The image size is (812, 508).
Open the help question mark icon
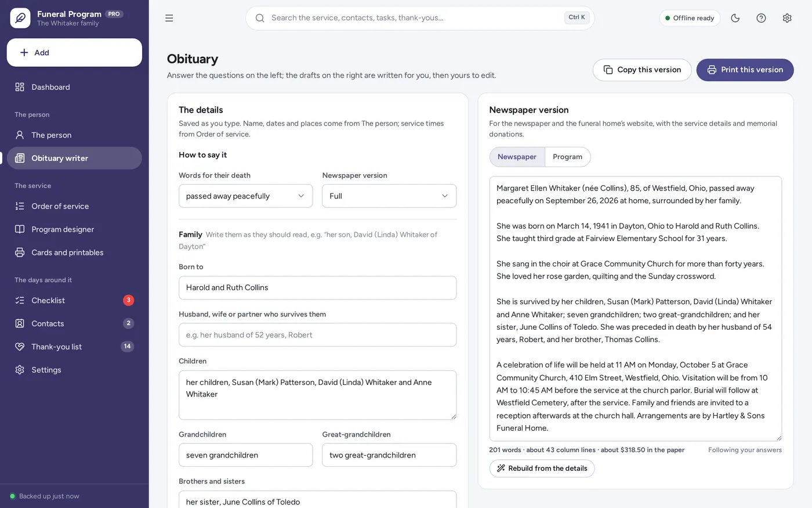point(762,18)
